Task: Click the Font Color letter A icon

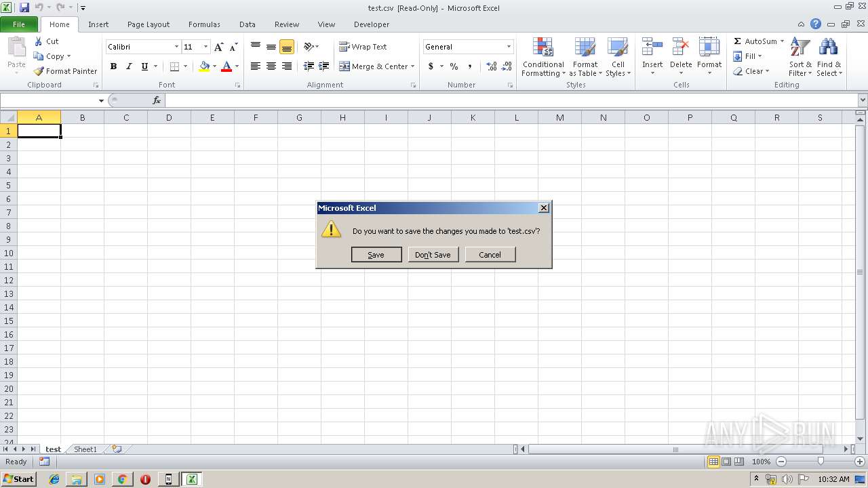Action: 226,66
